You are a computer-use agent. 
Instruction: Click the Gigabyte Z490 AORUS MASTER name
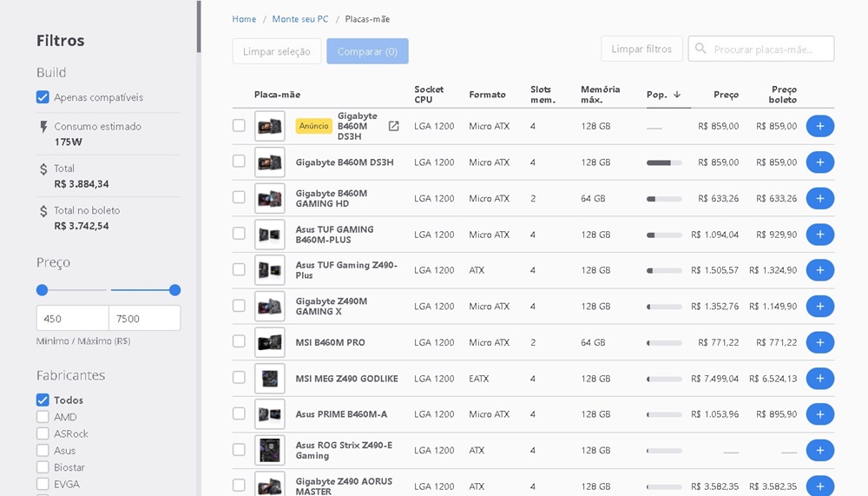coord(344,486)
